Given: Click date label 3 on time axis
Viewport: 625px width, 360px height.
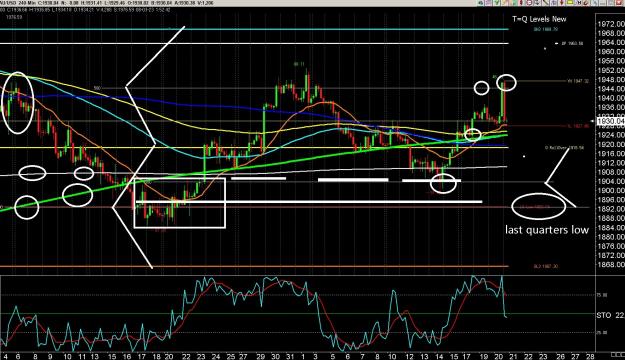Looking at the screenshot, I should pyautogui.click(x=315, y=356).
